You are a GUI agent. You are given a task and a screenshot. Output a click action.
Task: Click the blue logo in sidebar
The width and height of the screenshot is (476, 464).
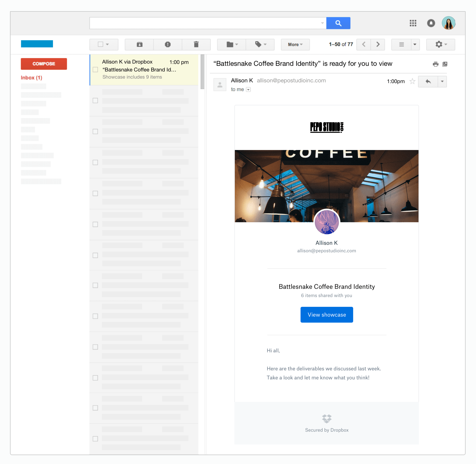(x=37, y=44)
